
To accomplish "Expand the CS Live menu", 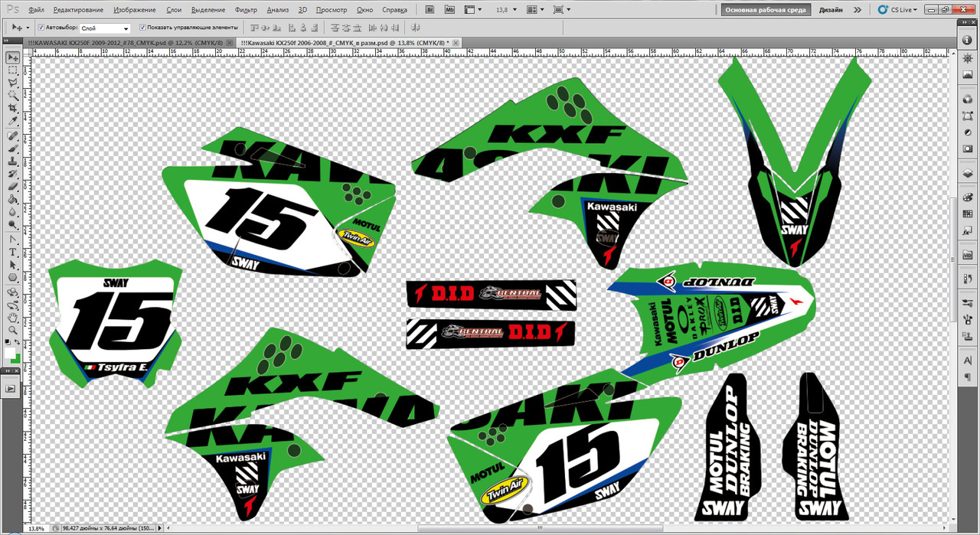I will pos(899,10).
